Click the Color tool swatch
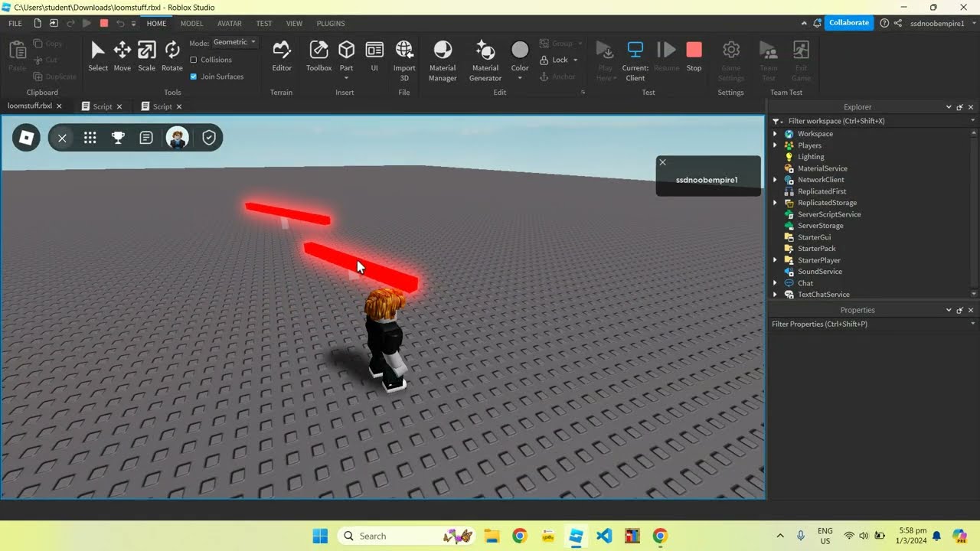Viewport: 980px width, 551px height. tap(520, 51)
